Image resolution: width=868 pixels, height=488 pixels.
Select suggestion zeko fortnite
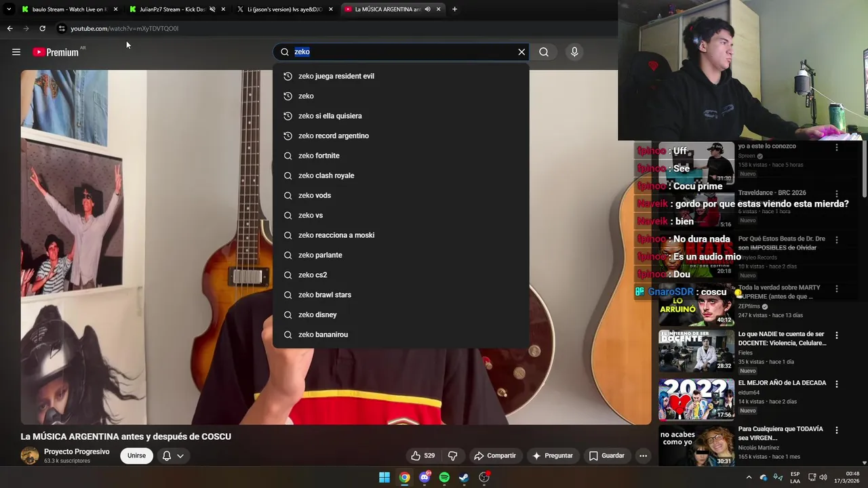pos(401,156)
